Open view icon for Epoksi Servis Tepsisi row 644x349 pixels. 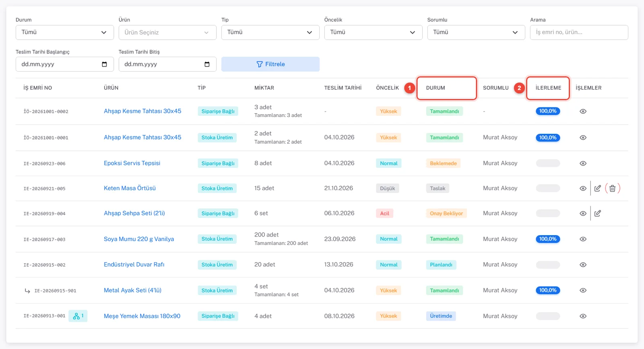tap(583, 163)
